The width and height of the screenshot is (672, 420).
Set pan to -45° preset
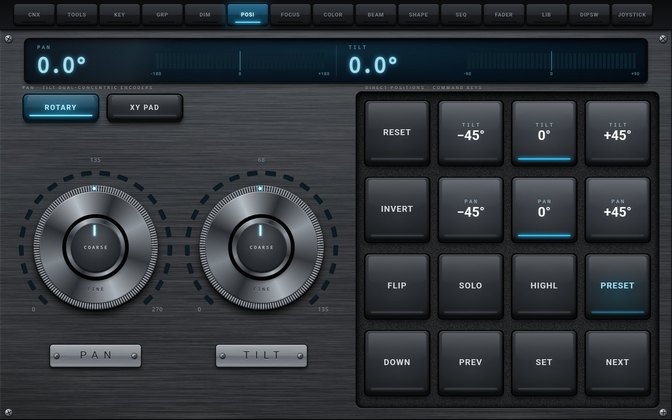(471, 210)
